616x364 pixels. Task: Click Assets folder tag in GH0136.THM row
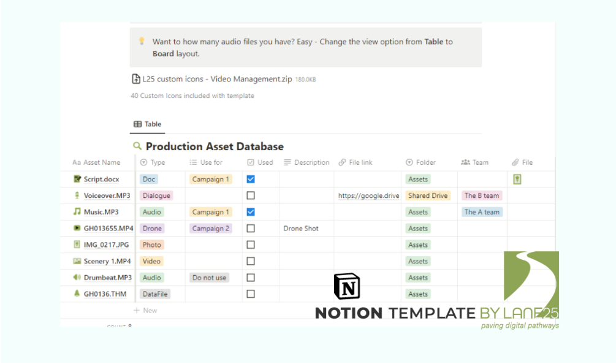(418, 294)
